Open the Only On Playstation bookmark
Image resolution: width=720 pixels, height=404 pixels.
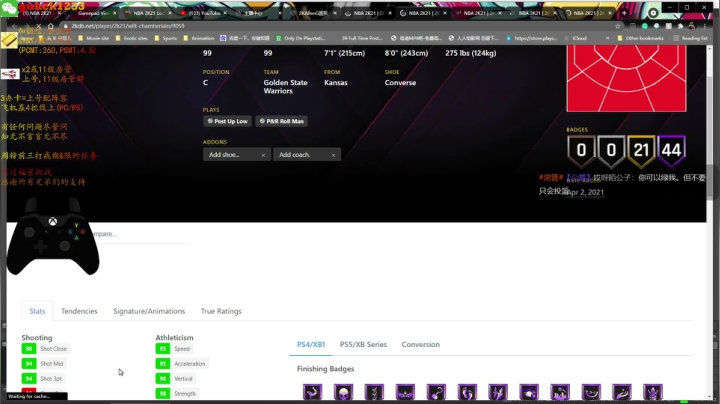point(301,38)
